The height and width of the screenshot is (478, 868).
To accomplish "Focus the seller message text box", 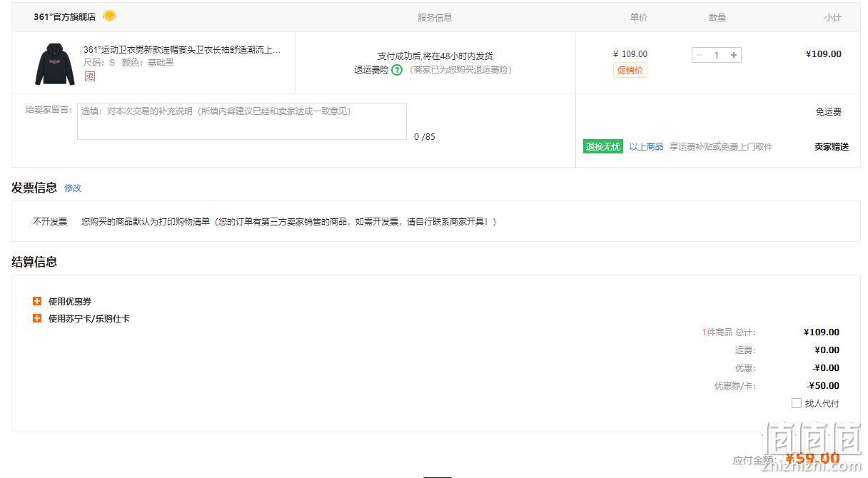I will tap(242, 121).
